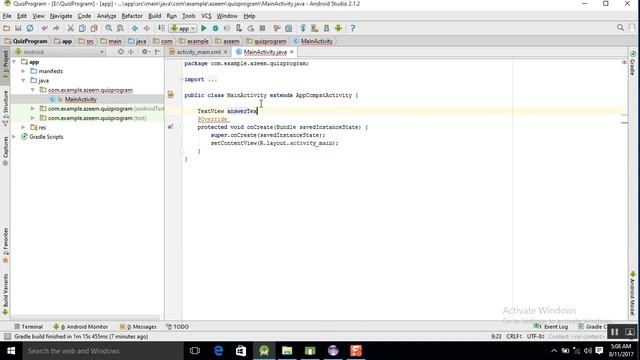Click the Make Project icon
The width and height of the screenshot is (640, 360).
click(x=161, y=28)
